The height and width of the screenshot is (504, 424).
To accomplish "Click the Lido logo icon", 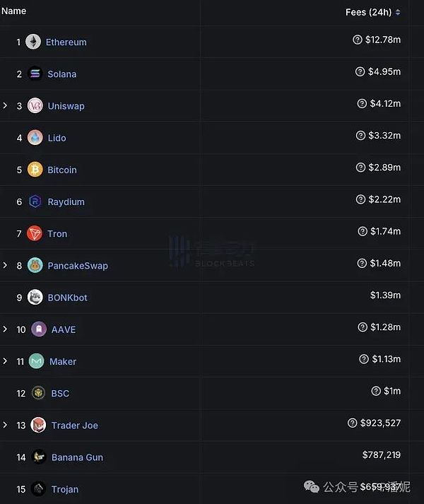I will 35,138.
